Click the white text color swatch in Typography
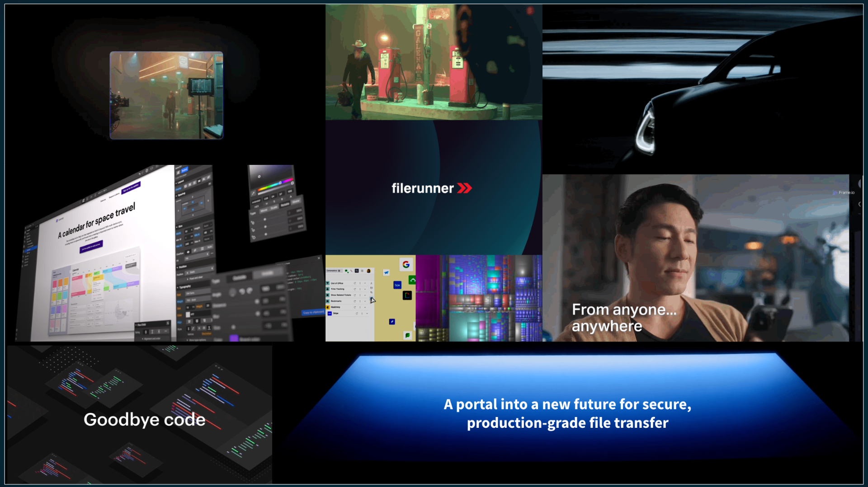This screenshot has height=487, width=868. [x=188, y=314]
